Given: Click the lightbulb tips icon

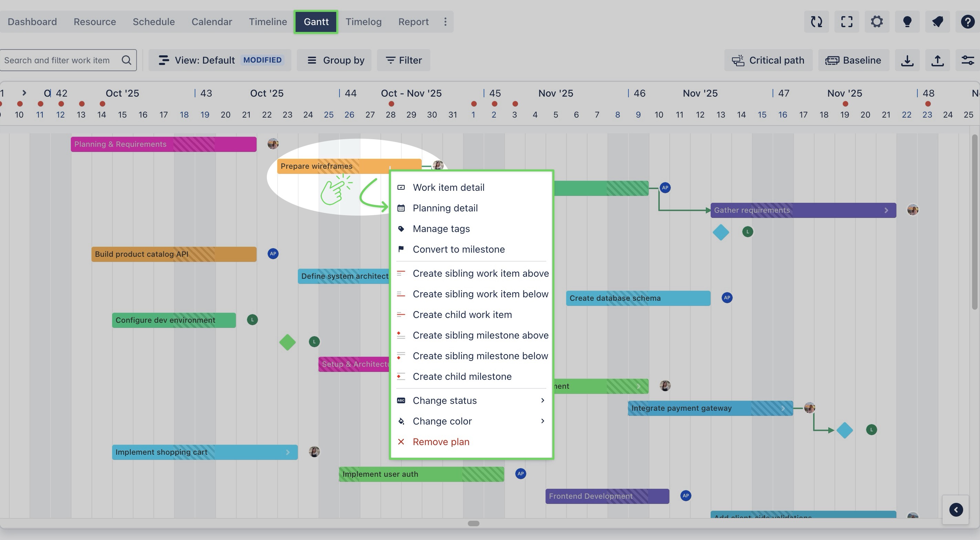Looking at the screenshot, I should point(907,22).
